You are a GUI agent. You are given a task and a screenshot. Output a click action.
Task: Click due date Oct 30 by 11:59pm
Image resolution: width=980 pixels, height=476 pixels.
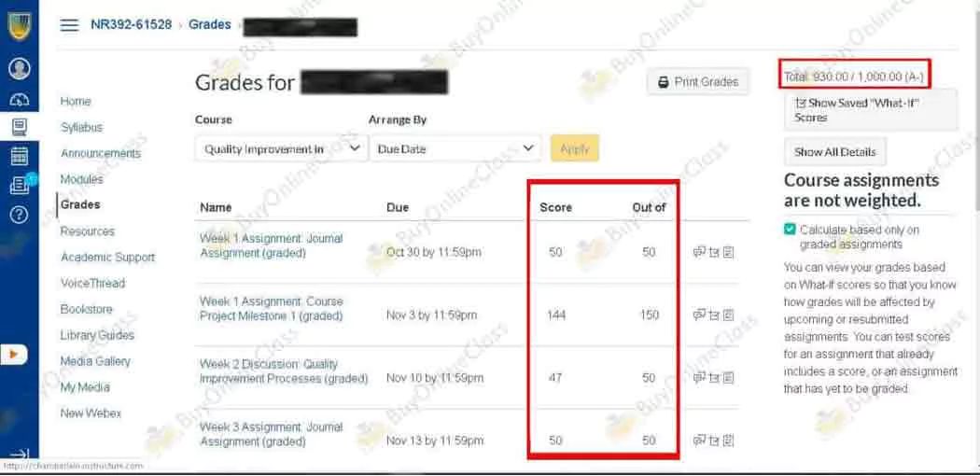434,252
